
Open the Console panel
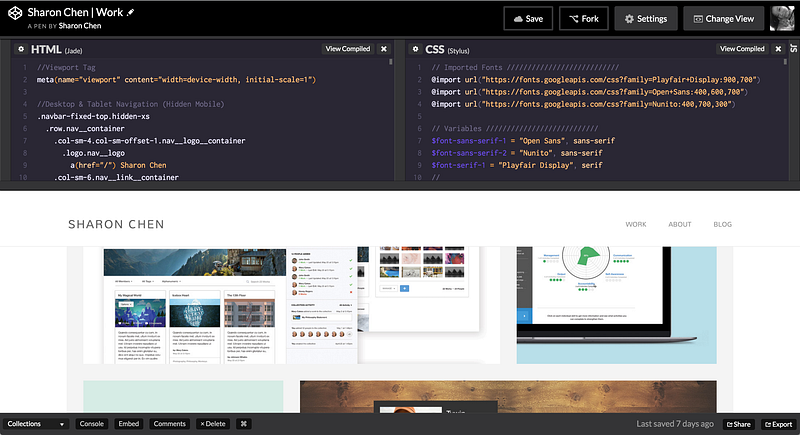pyautogui.click(x=92, y=424)
